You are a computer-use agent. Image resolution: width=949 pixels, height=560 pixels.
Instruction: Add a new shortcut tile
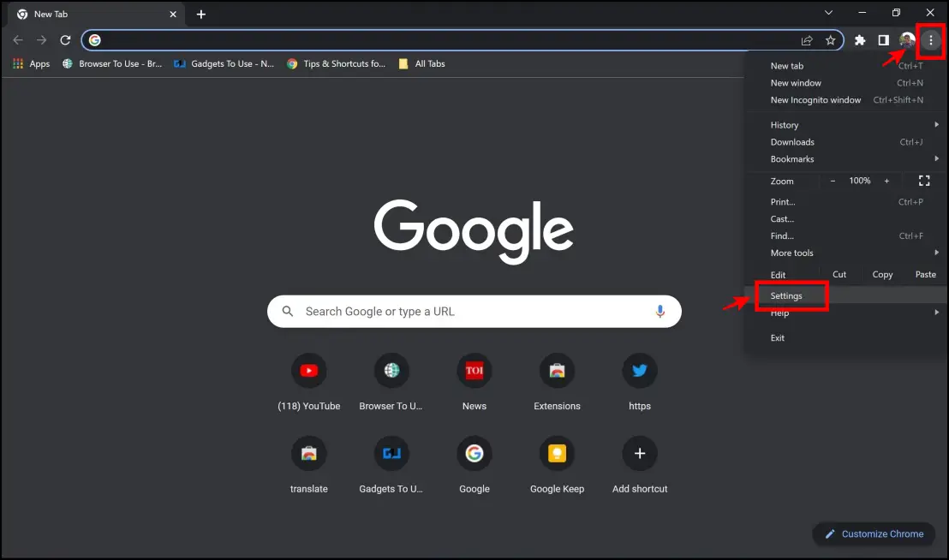pos(640,466)
